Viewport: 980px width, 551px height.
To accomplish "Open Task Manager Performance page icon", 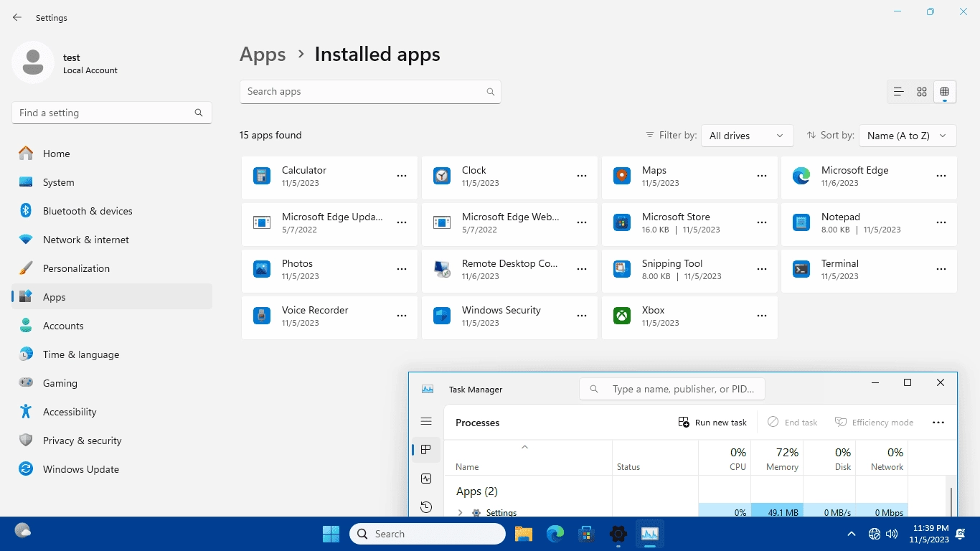I will tap(426, 479).
